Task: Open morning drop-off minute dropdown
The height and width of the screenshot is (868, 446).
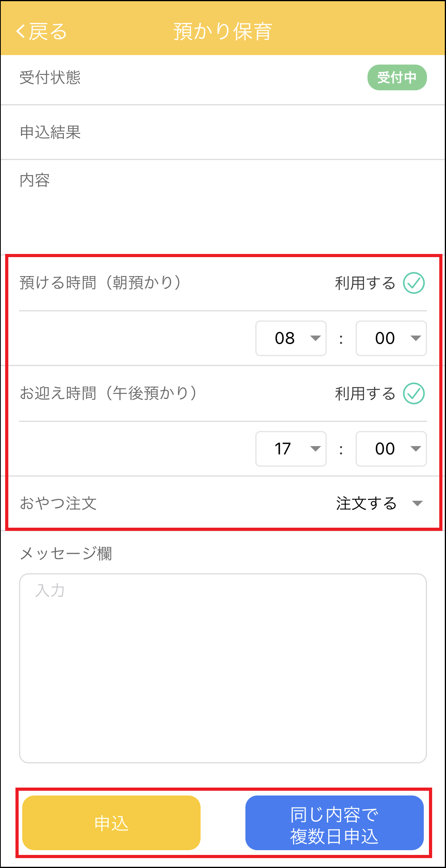Action: (391, 338)
